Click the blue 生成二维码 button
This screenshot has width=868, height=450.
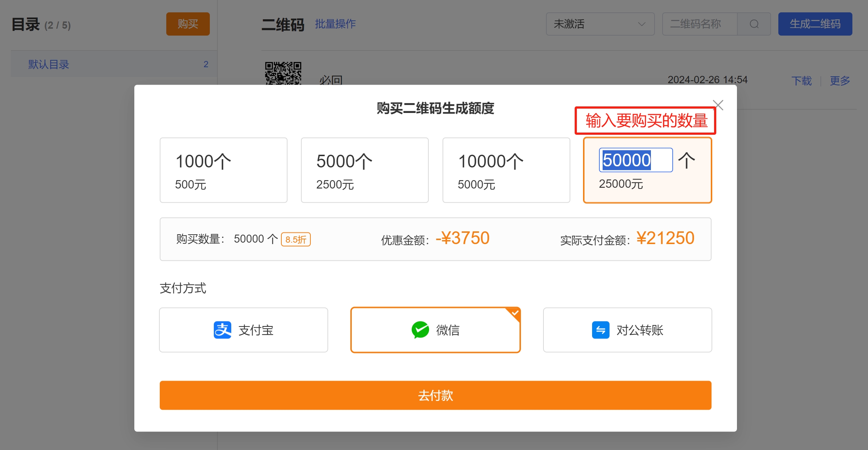815,24
